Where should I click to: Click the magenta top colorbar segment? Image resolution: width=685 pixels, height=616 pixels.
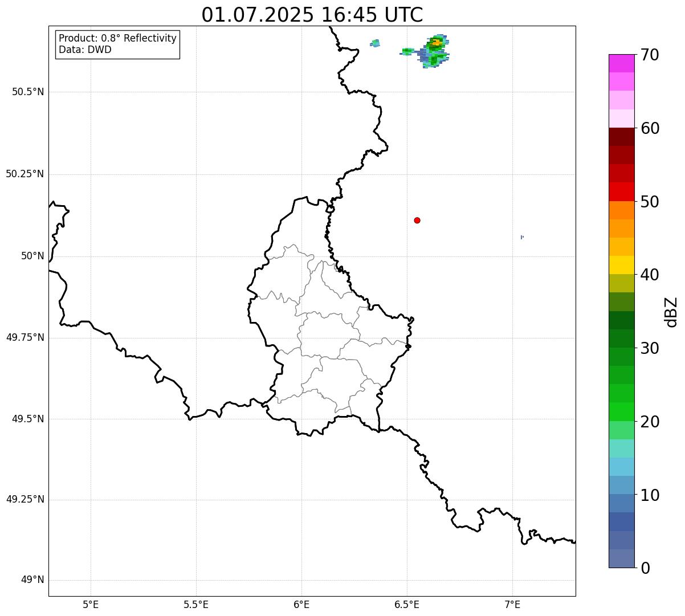(x=622, y=63)
